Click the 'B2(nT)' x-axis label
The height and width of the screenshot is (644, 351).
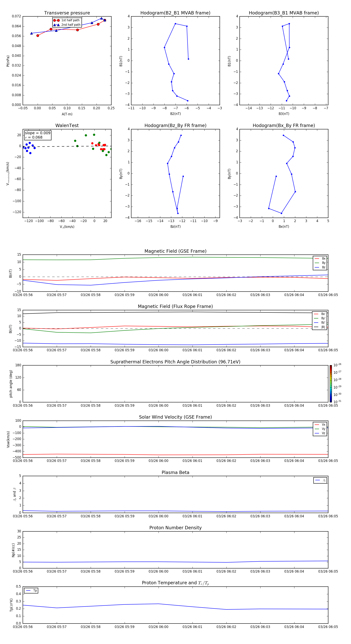point(175,114)
